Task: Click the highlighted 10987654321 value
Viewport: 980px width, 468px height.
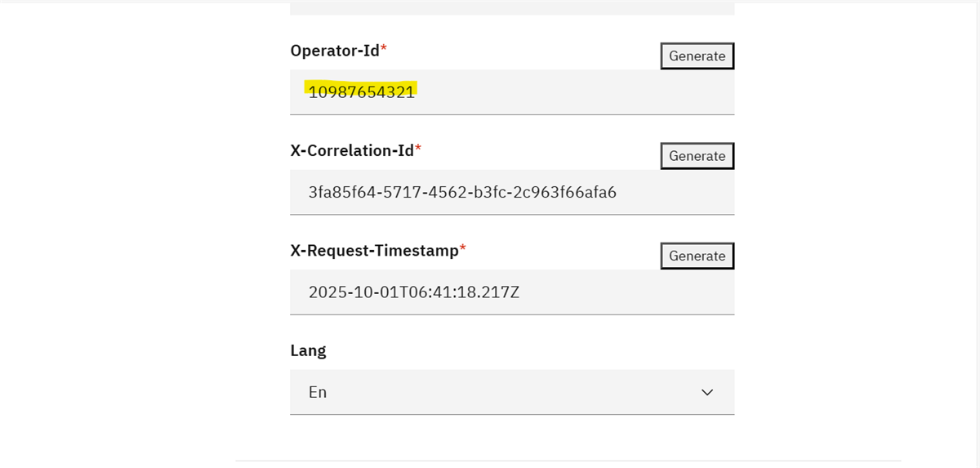Action: point(361,91)
